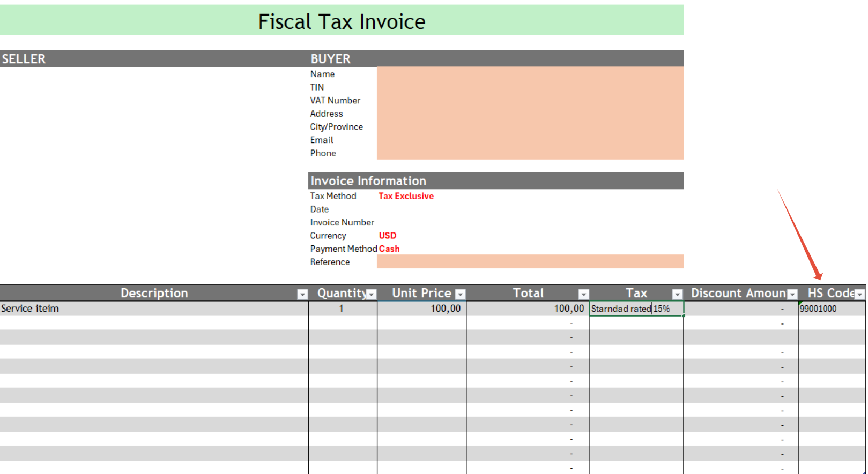
Task: Click the red 'Cash' payment value
Action: click(x=389, y=249)
